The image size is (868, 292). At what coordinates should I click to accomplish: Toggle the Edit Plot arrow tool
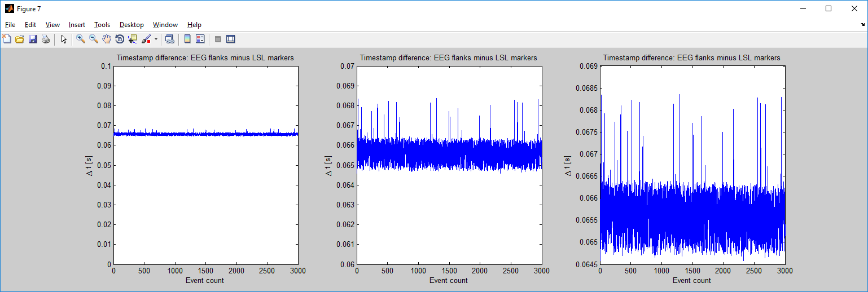(64, 39)
